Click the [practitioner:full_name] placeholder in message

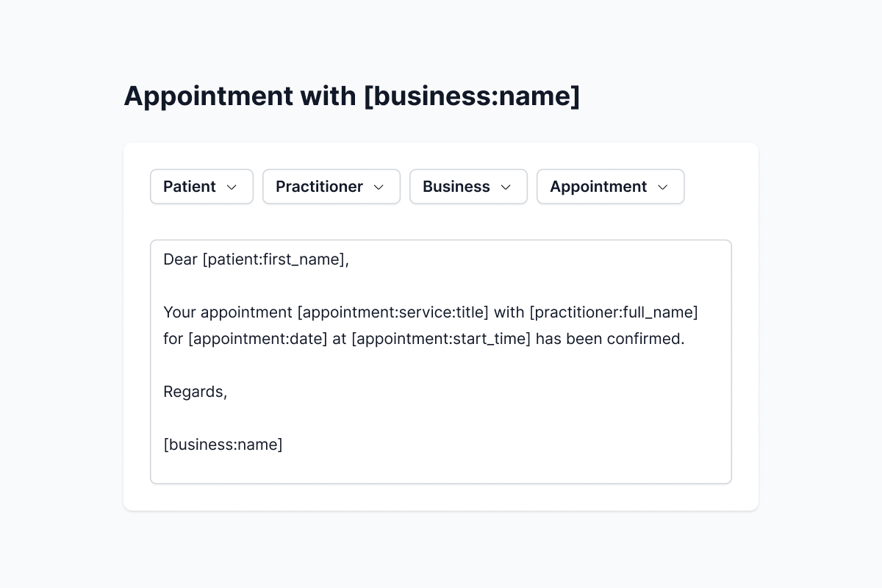tap(613, 312)
